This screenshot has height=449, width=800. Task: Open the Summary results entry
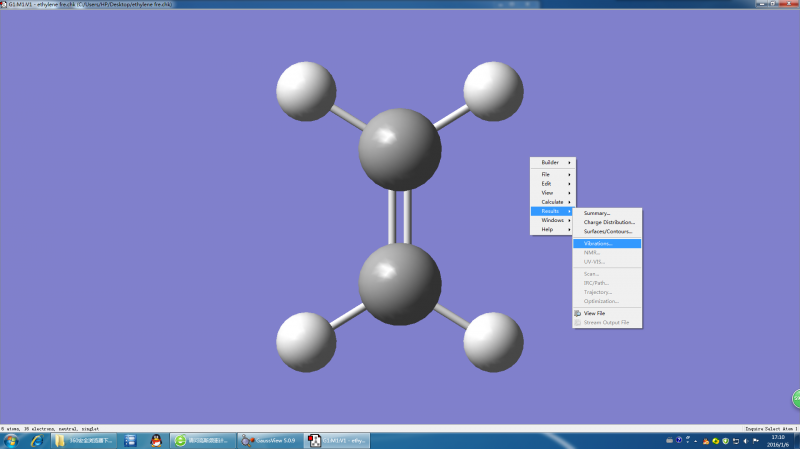click(x=597, y=213)
